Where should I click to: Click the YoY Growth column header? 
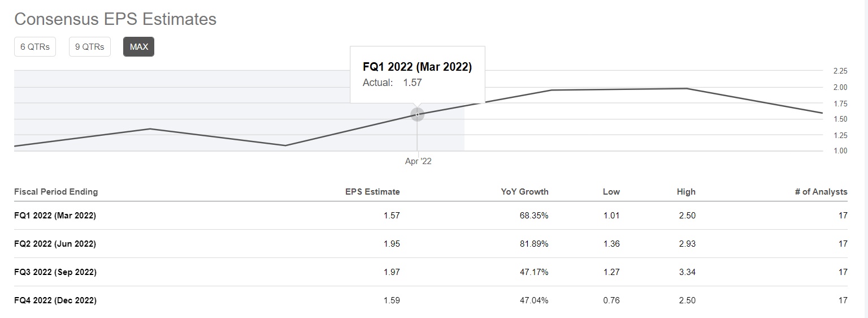click(524, 192)
